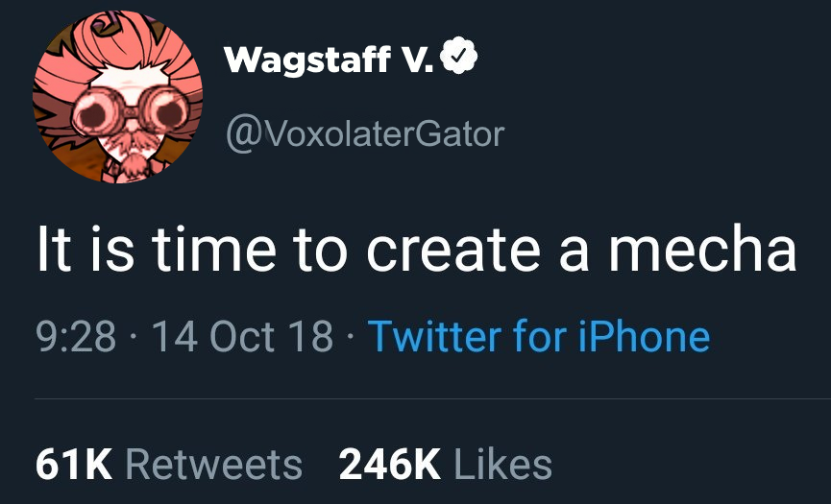Image resolution: width=831 pixels, height=504 pixels.
Task: Click the 61K retweet count number
Action: click(75, 465)
